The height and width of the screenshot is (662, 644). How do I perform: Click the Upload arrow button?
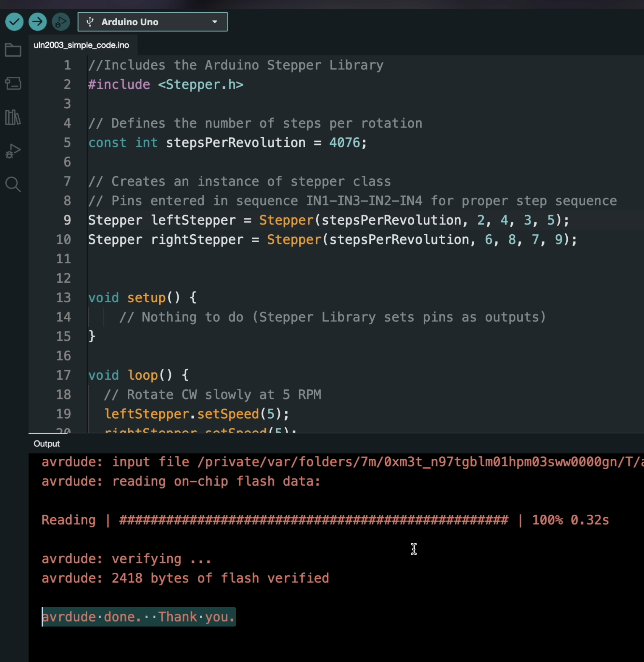tap(37, 22)
